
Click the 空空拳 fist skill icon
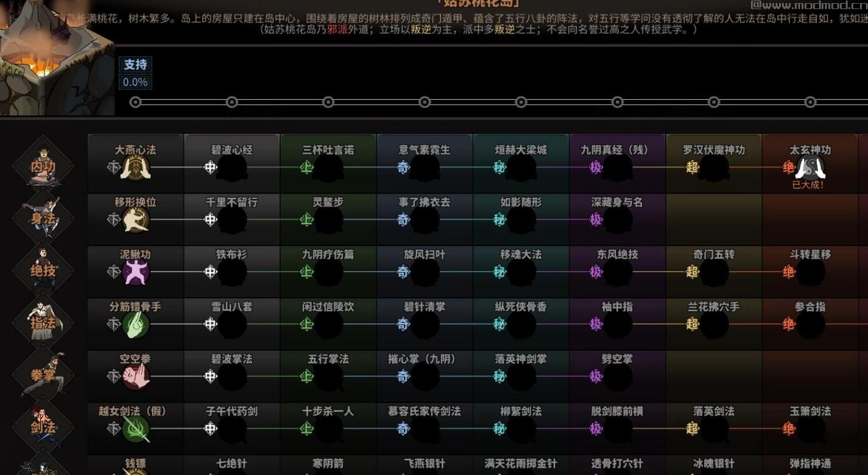pos(136,377)
